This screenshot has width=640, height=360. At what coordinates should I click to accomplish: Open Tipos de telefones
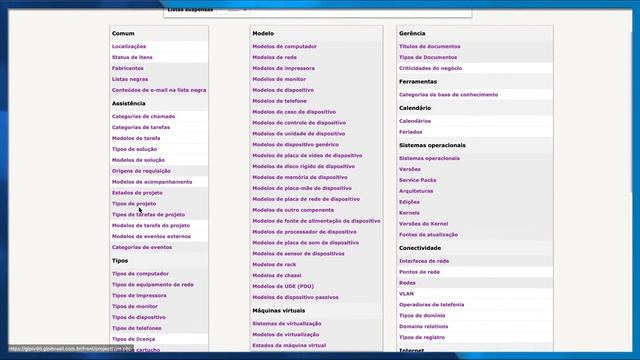click(x=136, y=328)
